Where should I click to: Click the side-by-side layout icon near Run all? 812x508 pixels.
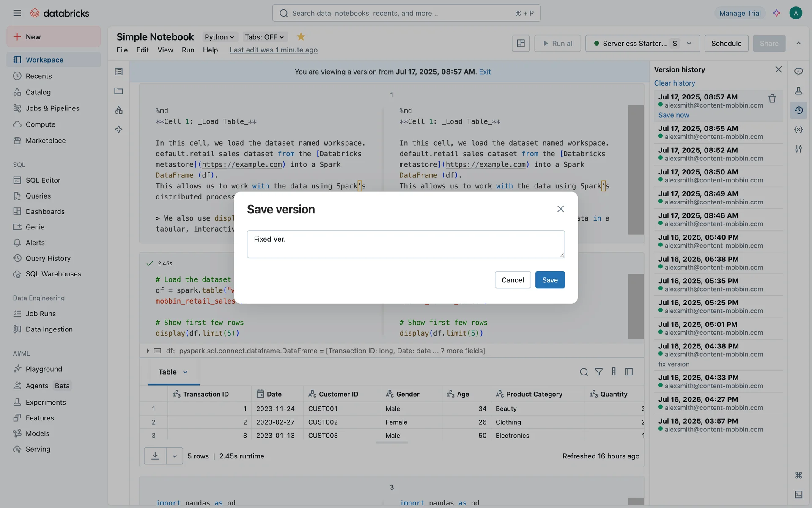tap(521, 43)
